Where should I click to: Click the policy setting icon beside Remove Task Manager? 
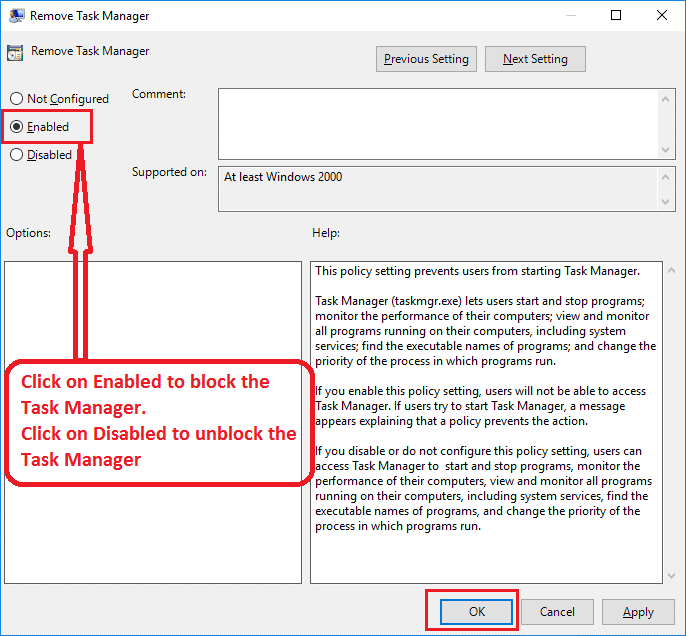pyautogui.click(x=15, y=53)
